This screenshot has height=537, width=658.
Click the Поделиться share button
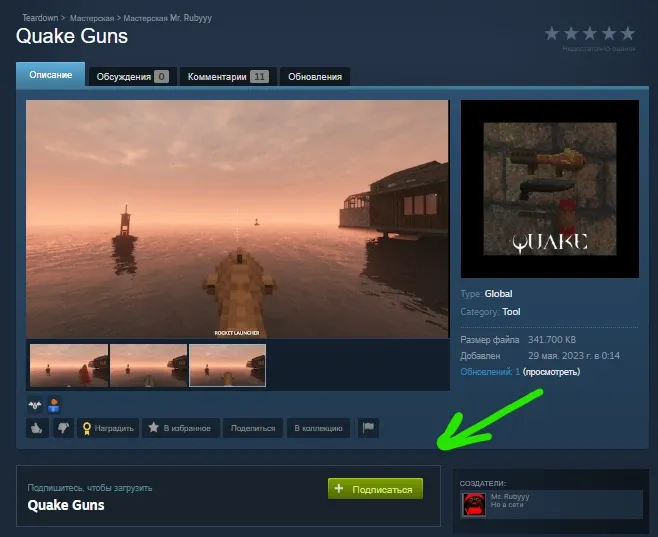tap(252, 428)
